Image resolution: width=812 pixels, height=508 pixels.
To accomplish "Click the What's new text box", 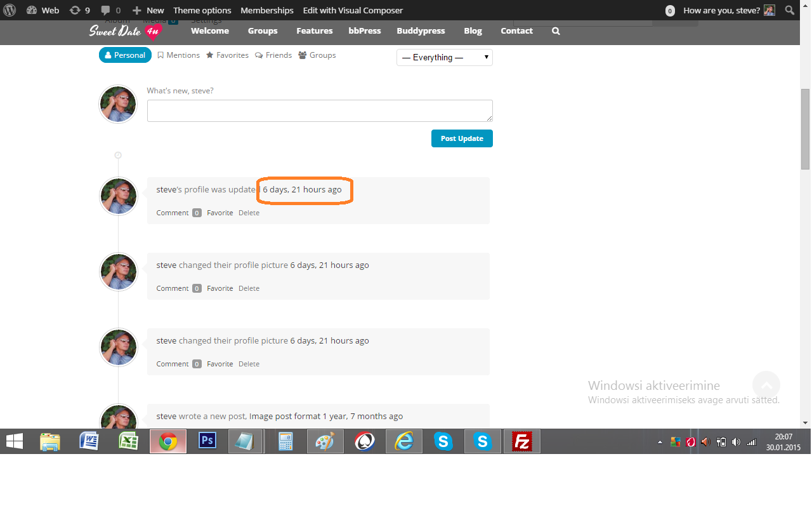I will 320,110.
